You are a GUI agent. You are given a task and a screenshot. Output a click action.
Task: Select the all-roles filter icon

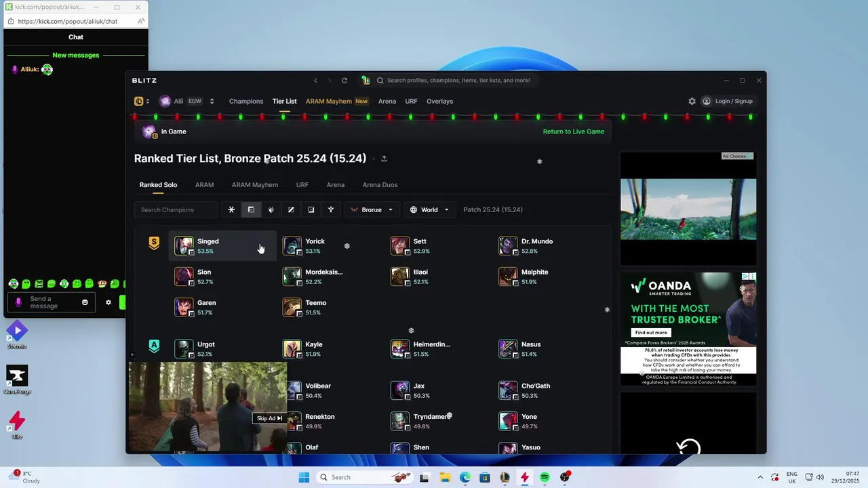(x=231, y=209)
